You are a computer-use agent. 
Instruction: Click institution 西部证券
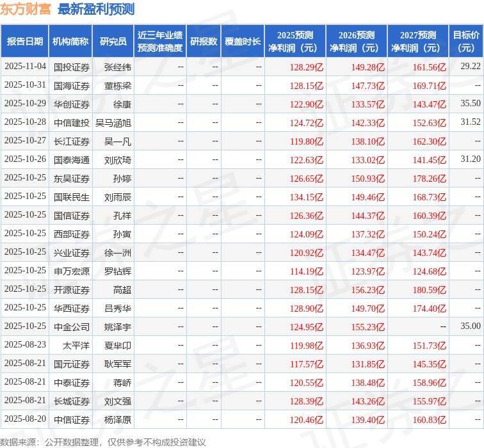pos(72,234)
